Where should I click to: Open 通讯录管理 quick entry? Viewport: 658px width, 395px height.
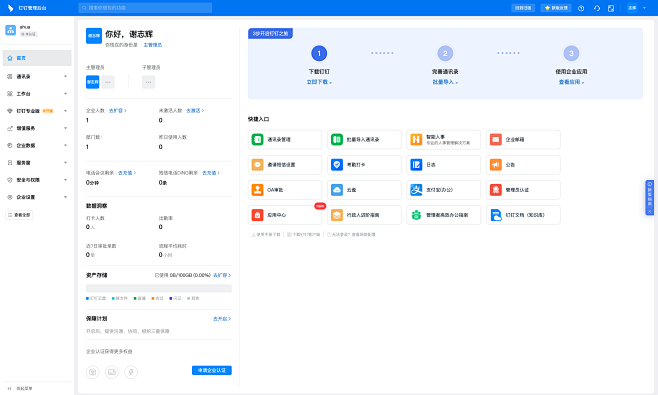(285, 139)
